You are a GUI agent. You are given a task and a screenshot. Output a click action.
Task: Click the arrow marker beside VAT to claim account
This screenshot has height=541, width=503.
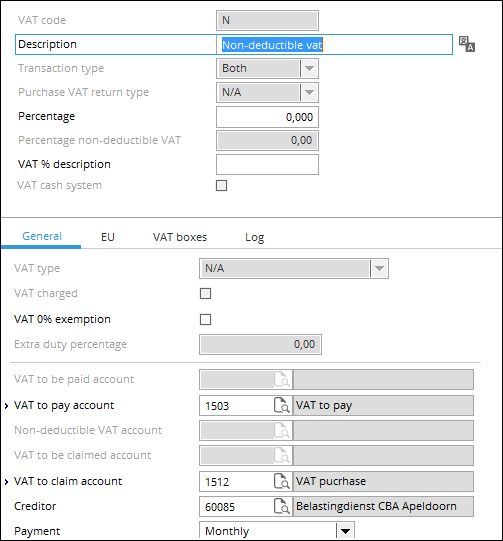coord(6,482)
